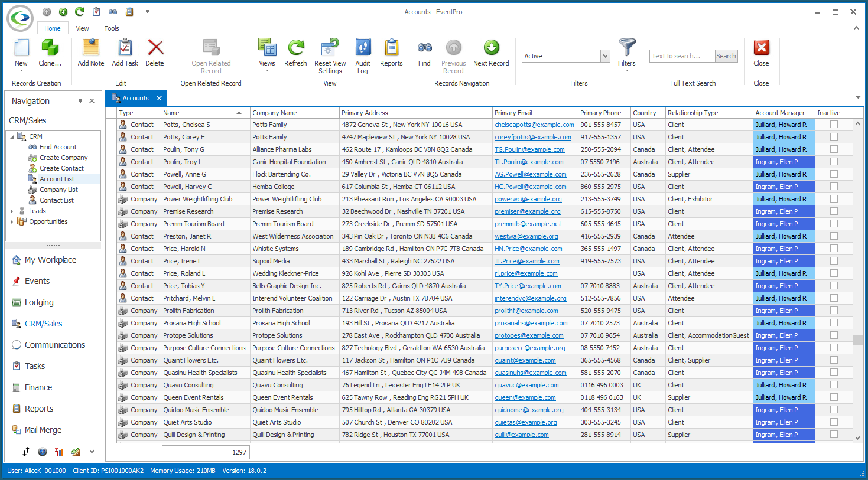Open the My Workplace navigation section
Screen dimensions: 868x480
[50, 260]
